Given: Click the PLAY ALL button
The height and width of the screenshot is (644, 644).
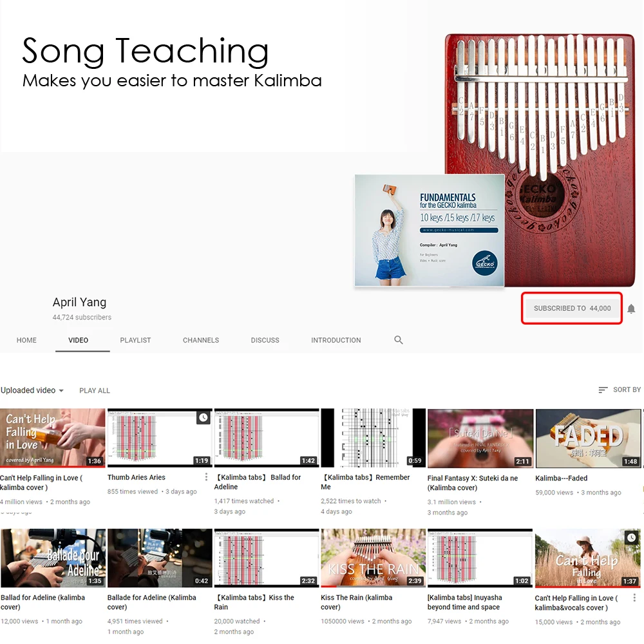Looking at the screenshot, I should 95,391.
